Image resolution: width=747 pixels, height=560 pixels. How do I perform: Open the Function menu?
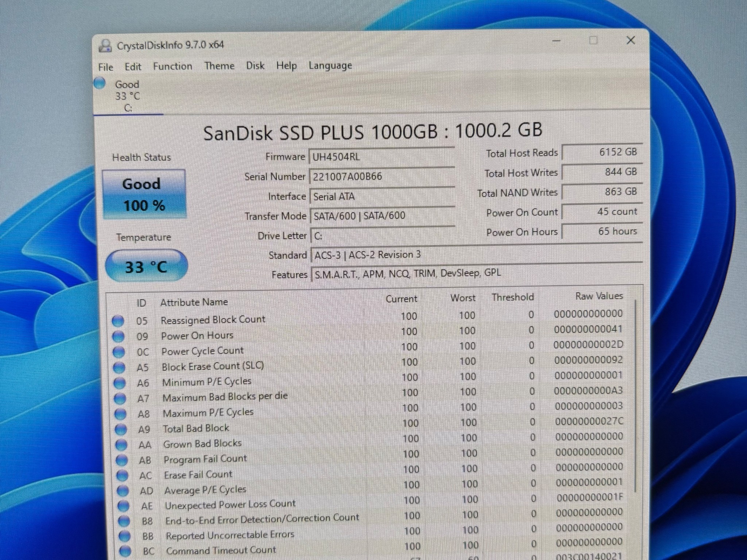173,66
